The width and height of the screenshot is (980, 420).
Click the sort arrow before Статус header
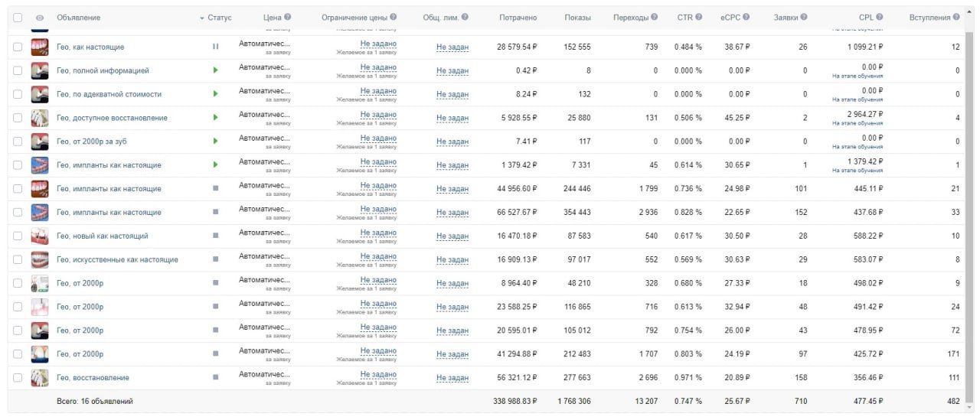coord(202,18)
